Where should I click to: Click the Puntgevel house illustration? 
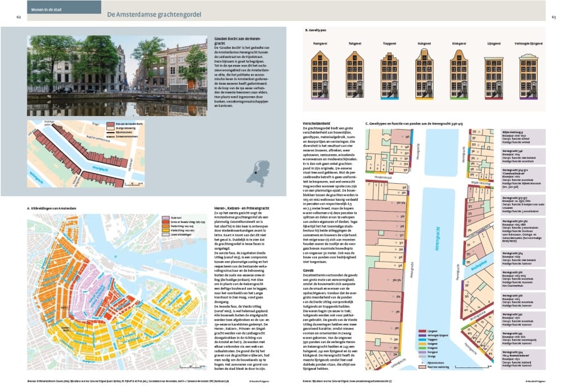pyautogui.click(x=320, y=75)
